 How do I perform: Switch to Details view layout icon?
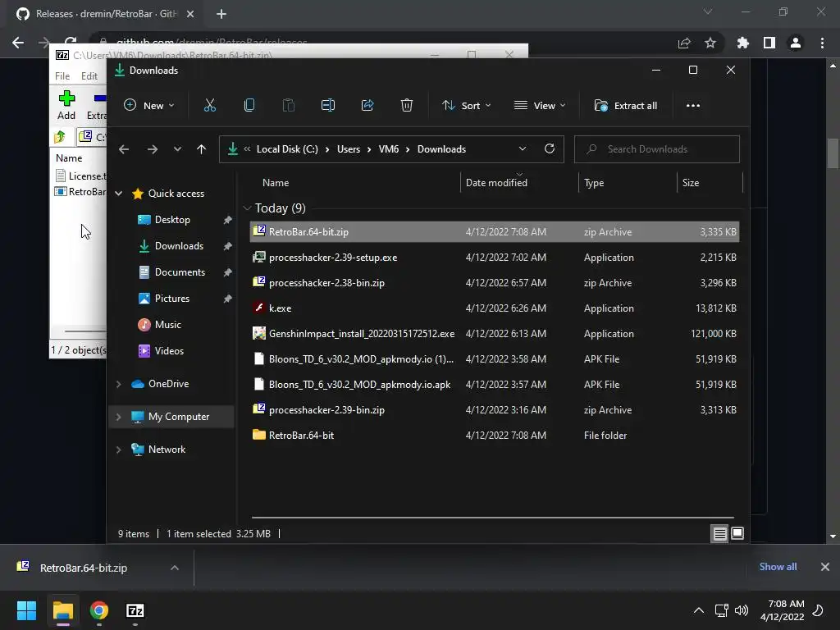click(719, 533)
